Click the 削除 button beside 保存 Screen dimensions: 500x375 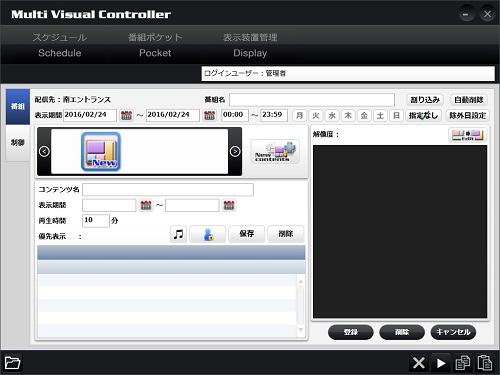(286, 234)
